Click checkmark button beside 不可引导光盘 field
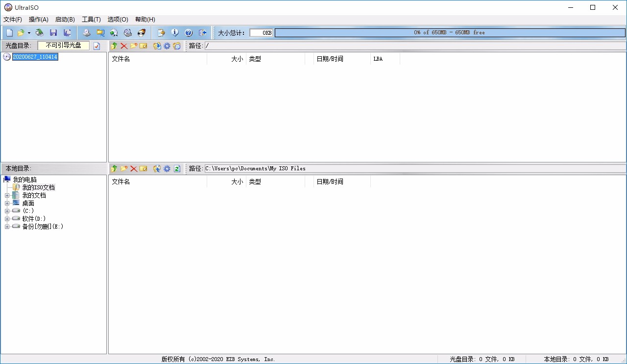 coord(96,45)
